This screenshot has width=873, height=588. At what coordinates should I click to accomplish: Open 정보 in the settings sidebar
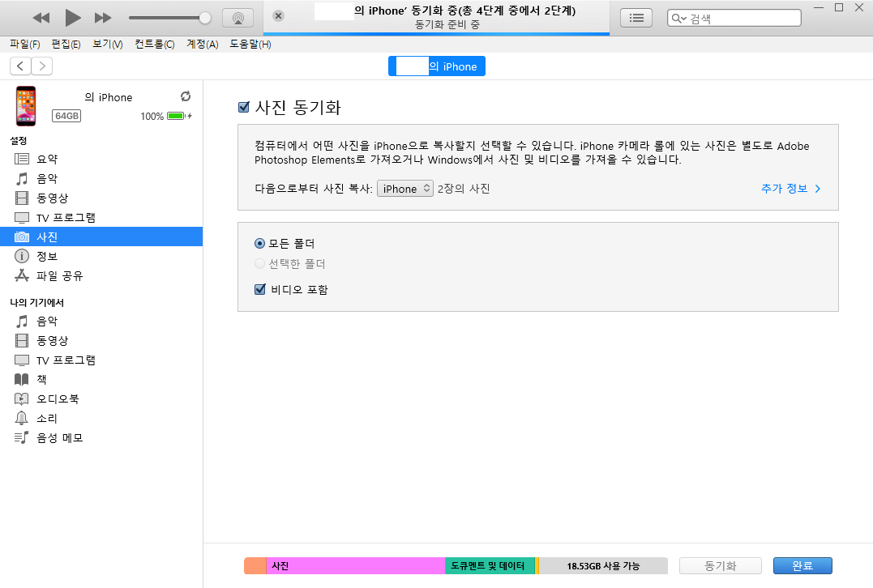tap(101, 256)
